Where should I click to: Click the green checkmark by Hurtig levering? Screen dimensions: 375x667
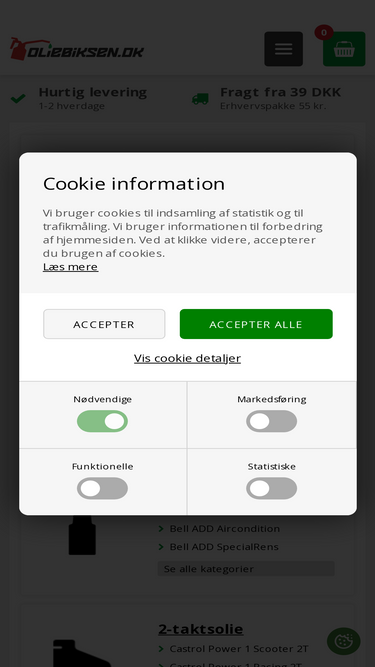pyautogui.click(x=18, y=99)
